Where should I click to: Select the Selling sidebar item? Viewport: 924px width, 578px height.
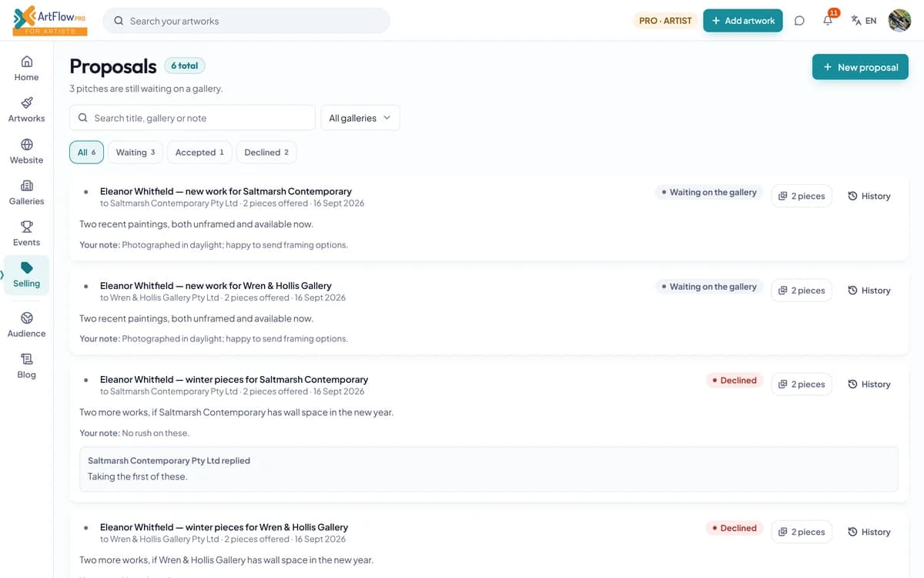click(26, 275)
